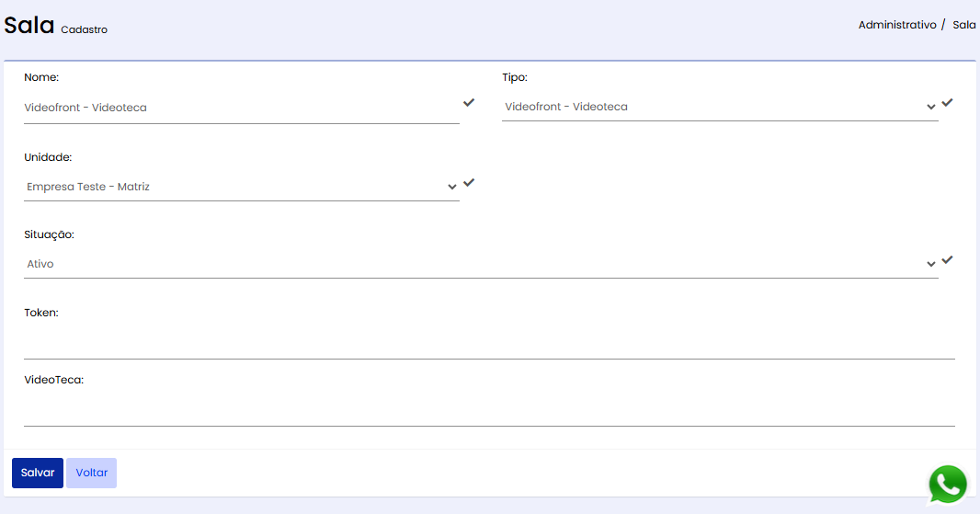Focus the Token input field

489,344
